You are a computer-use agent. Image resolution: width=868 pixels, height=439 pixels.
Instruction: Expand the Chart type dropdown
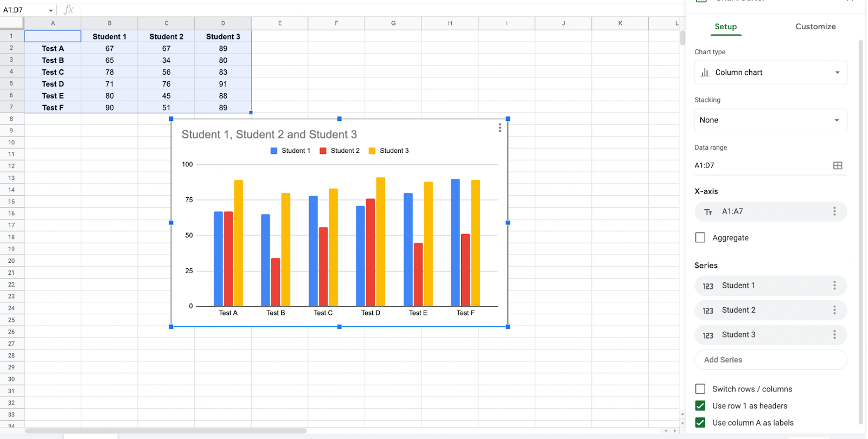coord(770,73)
